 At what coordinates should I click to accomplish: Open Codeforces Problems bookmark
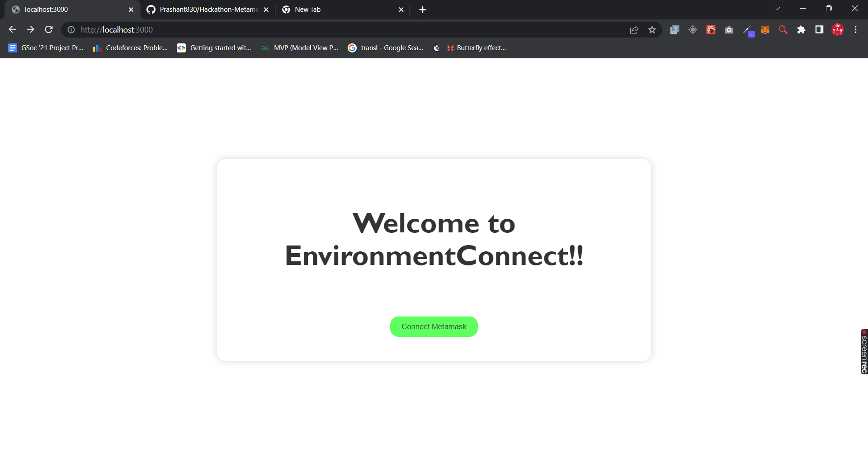130,48
